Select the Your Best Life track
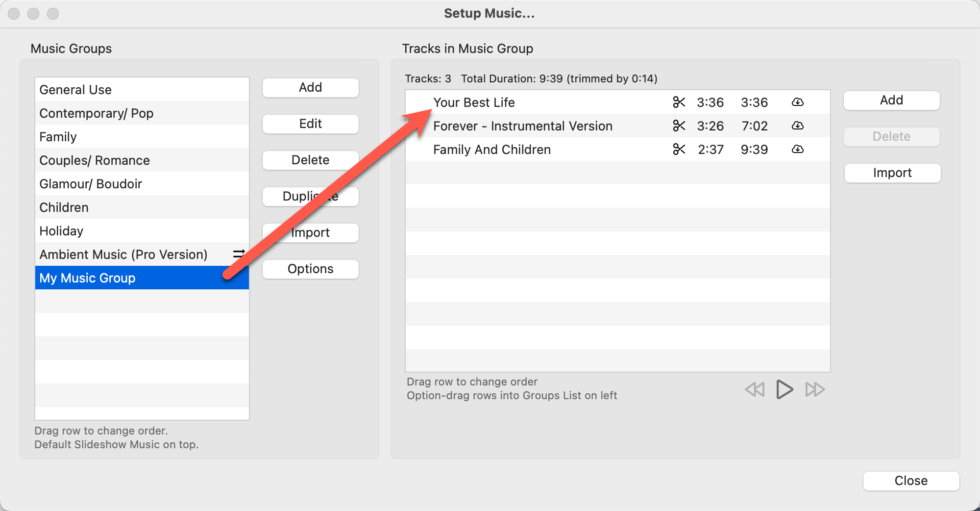 click(474, 102)
